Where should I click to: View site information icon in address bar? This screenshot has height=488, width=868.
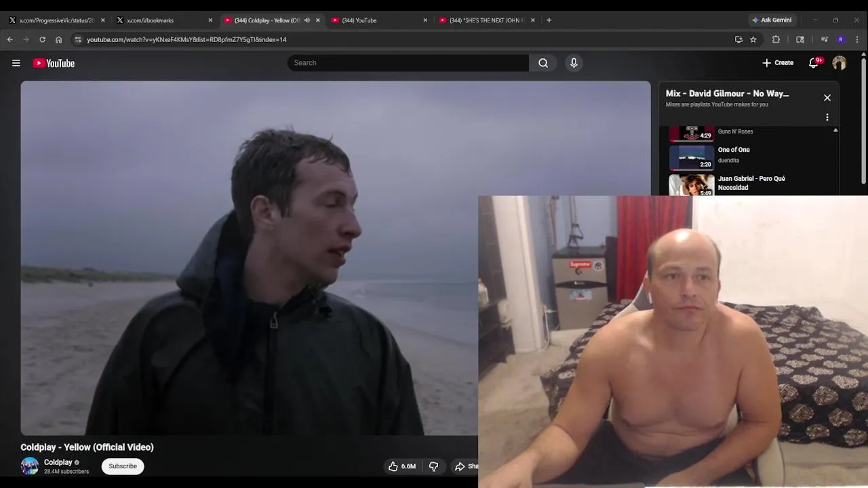[x=78, y=39]
